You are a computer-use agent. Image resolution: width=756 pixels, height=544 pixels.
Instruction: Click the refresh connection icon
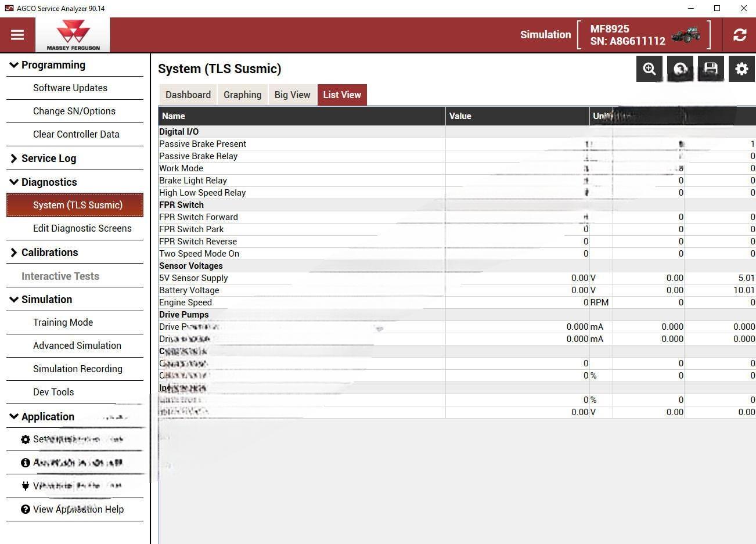[x=739, y=35]
